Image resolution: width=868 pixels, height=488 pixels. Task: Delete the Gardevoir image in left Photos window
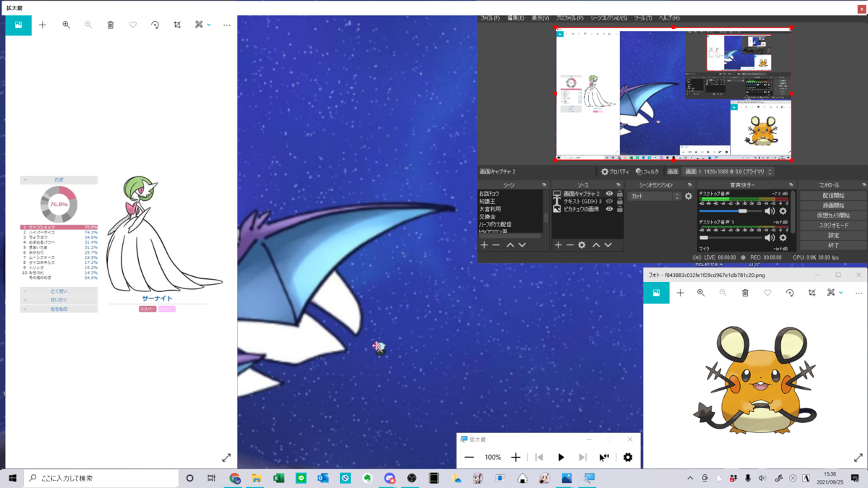click(x=110, y=25)
